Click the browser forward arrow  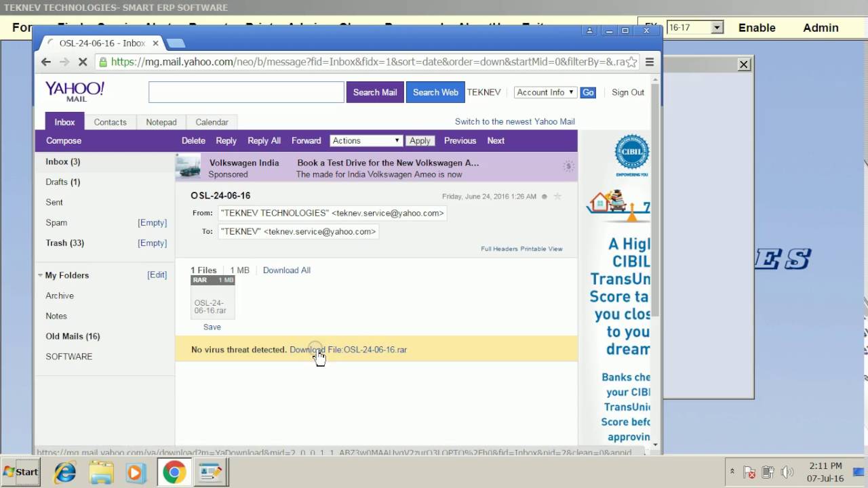coord(64,62)
